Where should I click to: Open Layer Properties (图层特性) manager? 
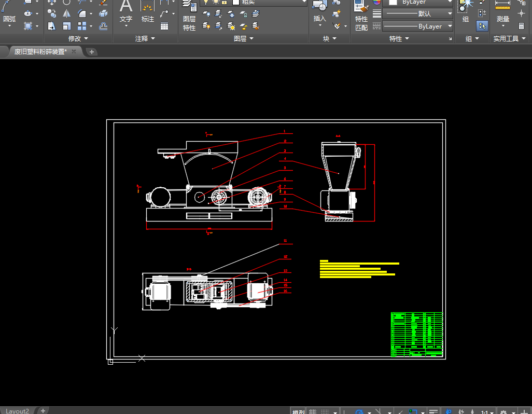point(189,15)
